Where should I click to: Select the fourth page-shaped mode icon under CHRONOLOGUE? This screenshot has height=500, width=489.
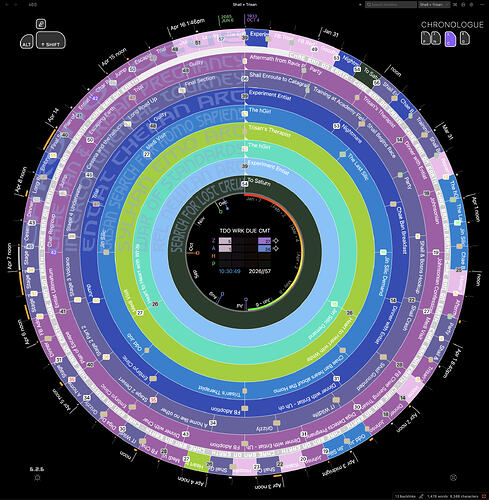click(x=465, y=38)
